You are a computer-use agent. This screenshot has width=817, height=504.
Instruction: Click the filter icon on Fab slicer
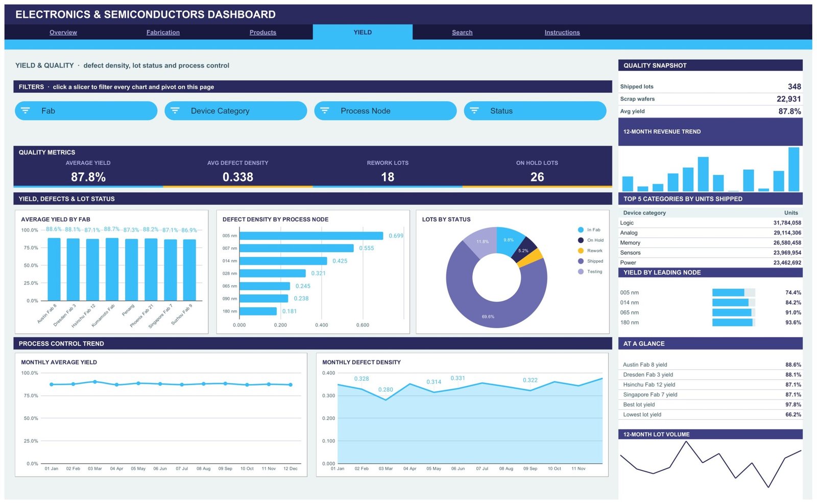[26, 111]
